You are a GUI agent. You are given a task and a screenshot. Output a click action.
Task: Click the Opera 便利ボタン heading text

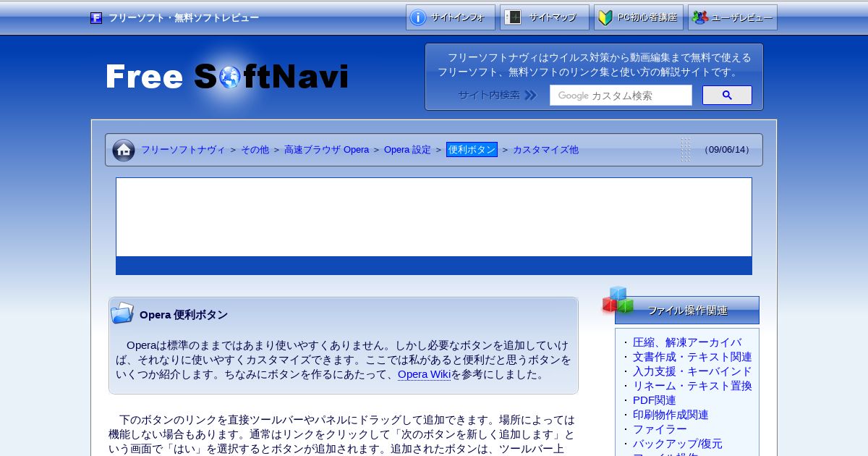[x=184, y=315]
